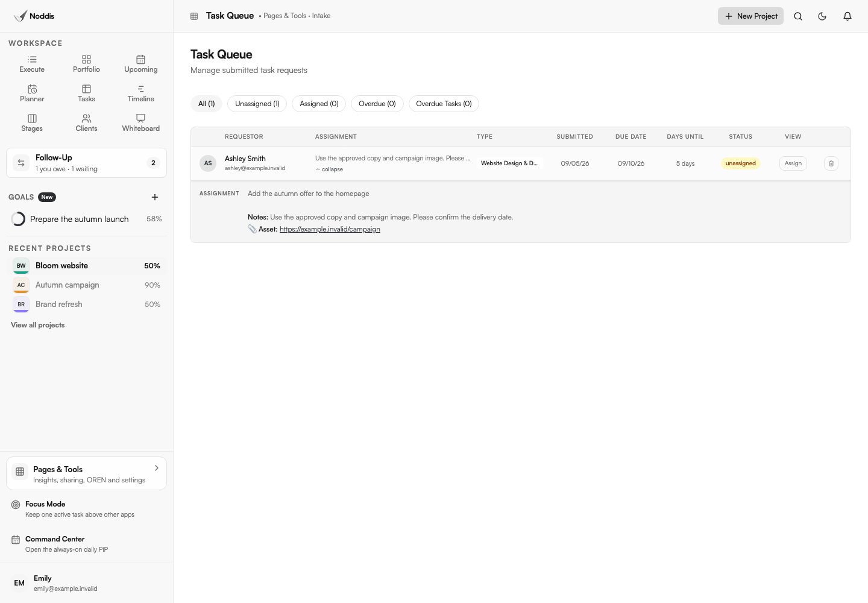The width and height of the screenshot is (868, 603).
Task: Open the Portfolio workspace view
Action: [x=86, y=64]
